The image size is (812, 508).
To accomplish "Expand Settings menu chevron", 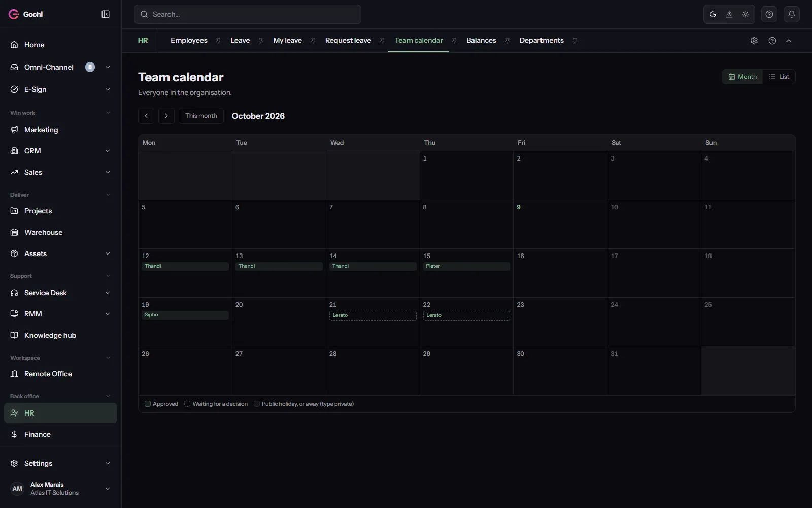I will pyautogui.click(x=108, y=463).
